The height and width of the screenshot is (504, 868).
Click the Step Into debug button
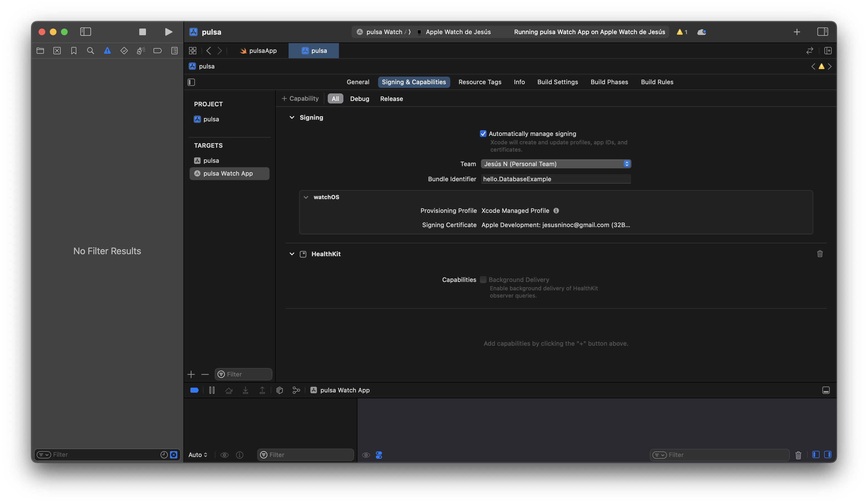point(246,390)
